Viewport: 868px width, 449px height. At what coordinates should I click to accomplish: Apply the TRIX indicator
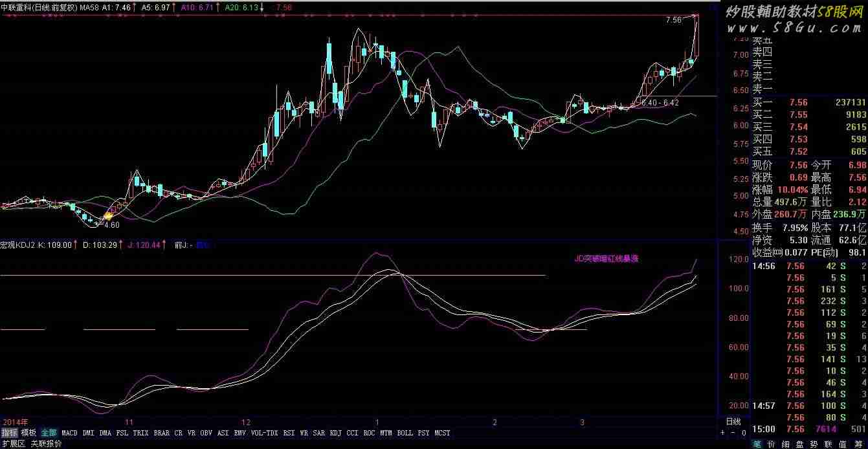[141, 433]
